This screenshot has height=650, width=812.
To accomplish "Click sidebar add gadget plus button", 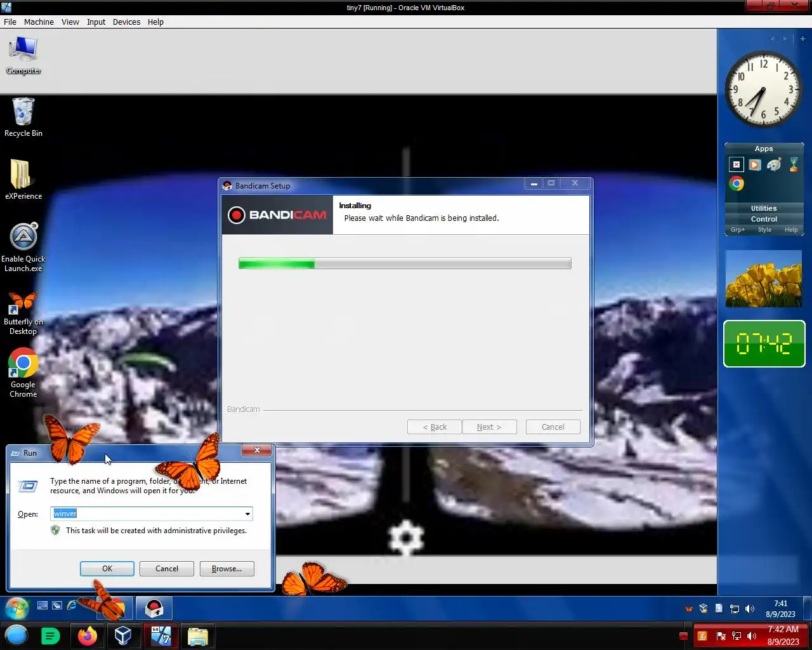I will pyautogui.click(x=802, y=39).
